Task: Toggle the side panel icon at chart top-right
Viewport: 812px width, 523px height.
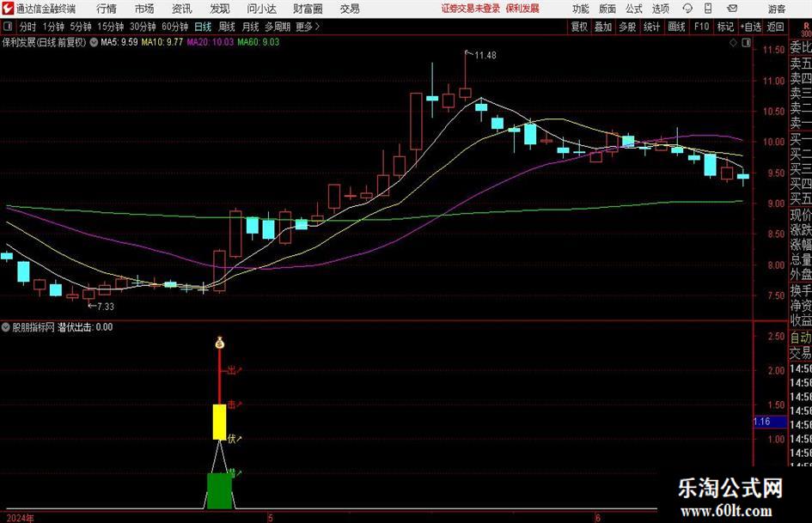Action: click(746, 43)
